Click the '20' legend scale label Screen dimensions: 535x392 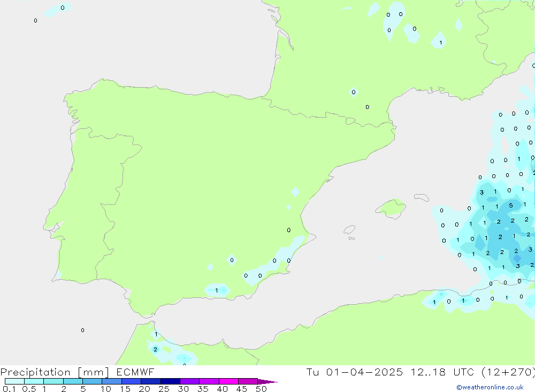click(x=144, y=389)
